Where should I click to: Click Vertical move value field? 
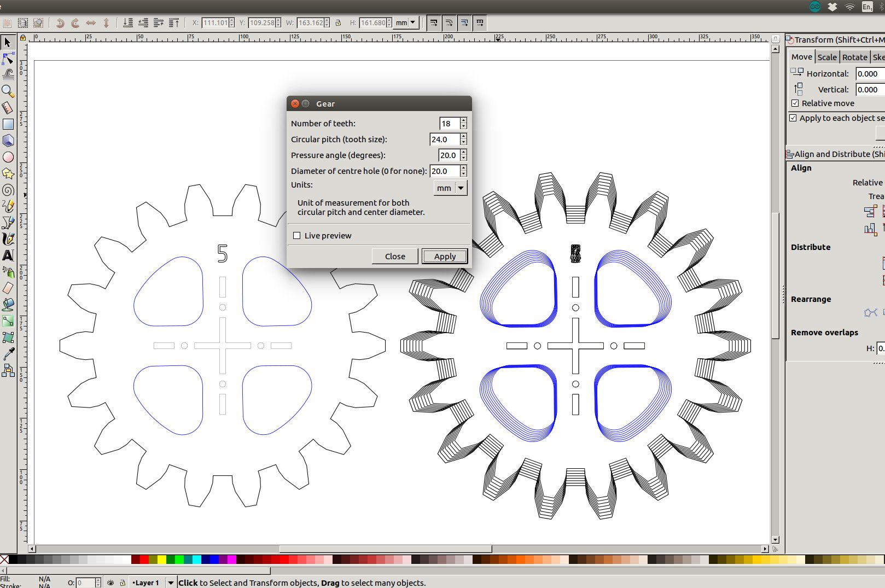(870, 90)
